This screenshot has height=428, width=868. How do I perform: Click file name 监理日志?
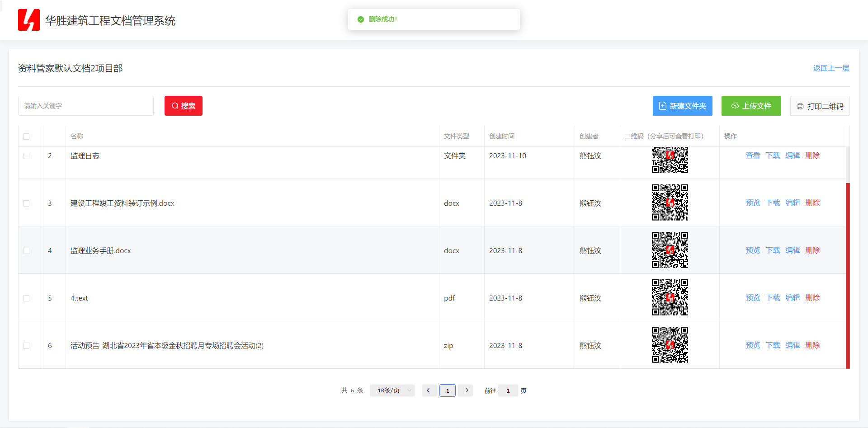[x=85, y=156]
